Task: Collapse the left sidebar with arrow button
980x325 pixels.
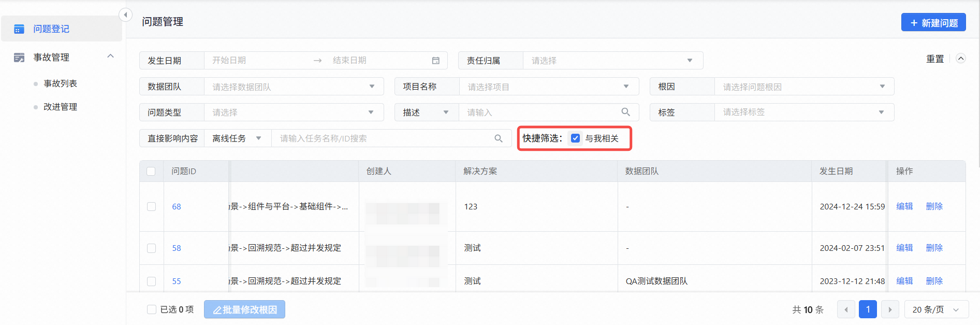Action: (x=125, y=15)
